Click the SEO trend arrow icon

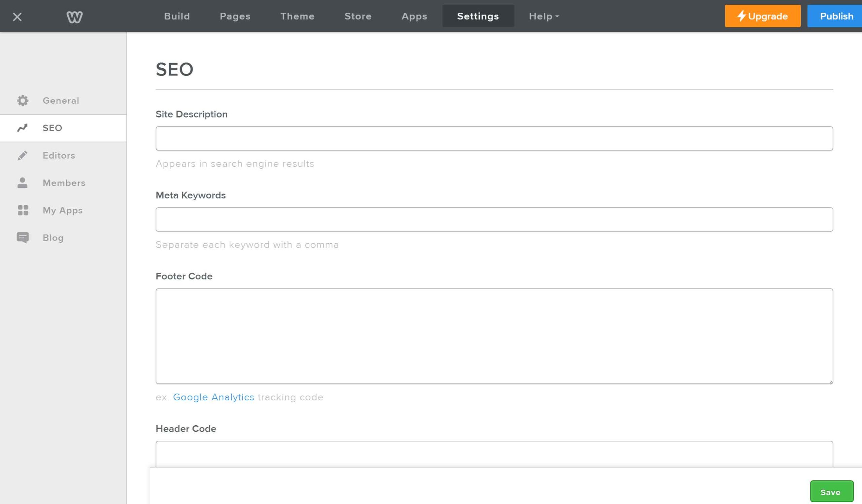click(x=22, y=128)
